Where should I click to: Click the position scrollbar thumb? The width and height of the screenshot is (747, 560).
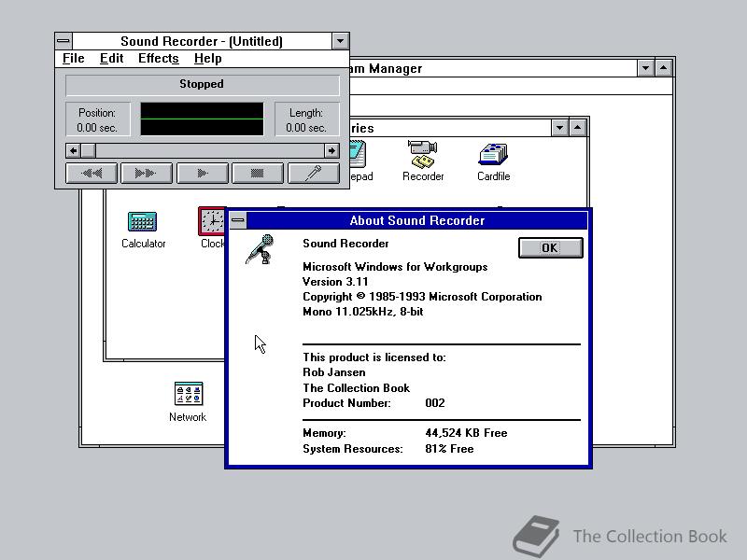coord(88,151)
